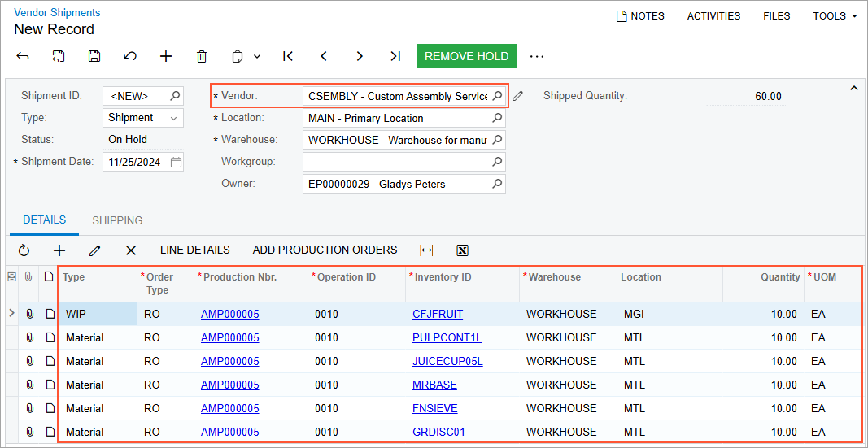The height and width of the screenshot is (448, 868).
Task: Open the Activities menu item
Action: (x=713, y=16)
